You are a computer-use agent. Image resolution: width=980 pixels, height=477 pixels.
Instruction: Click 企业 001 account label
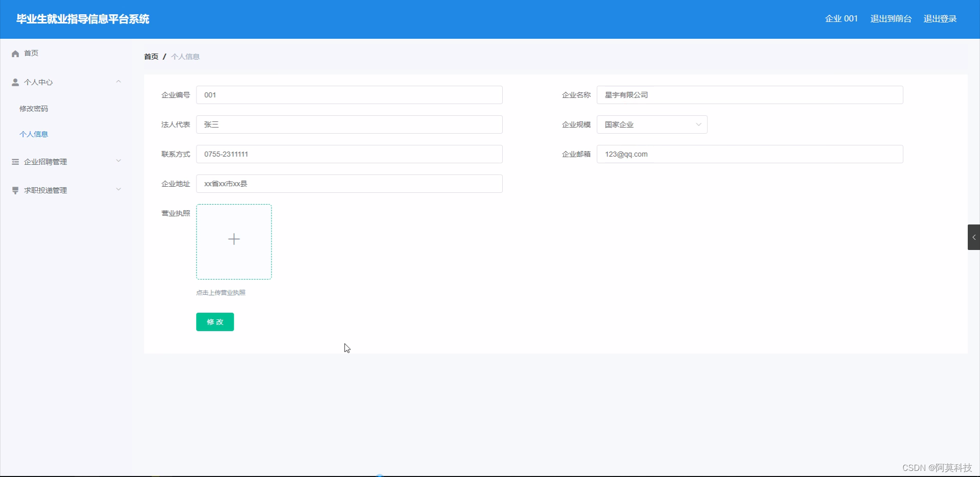click(x=841, y=18)
